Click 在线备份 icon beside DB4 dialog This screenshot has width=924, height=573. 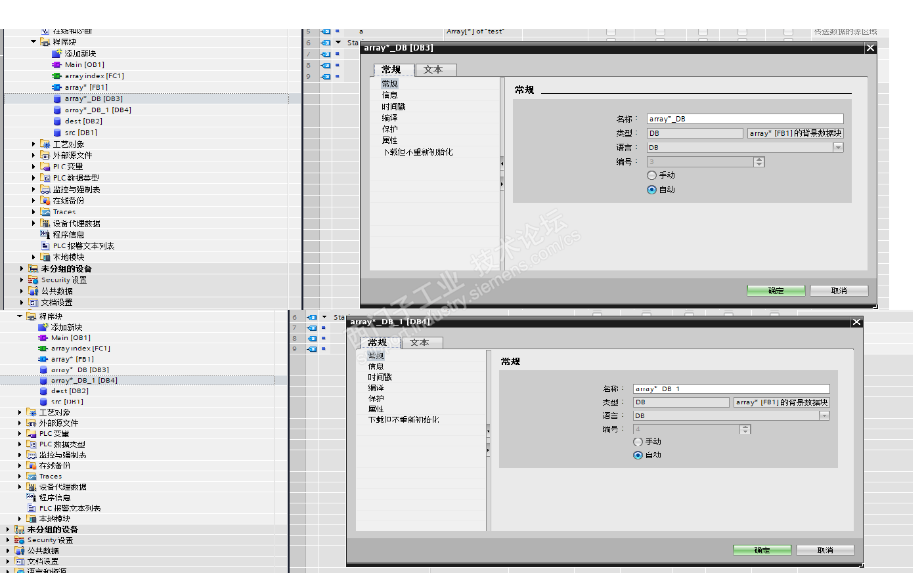(31, 465)
